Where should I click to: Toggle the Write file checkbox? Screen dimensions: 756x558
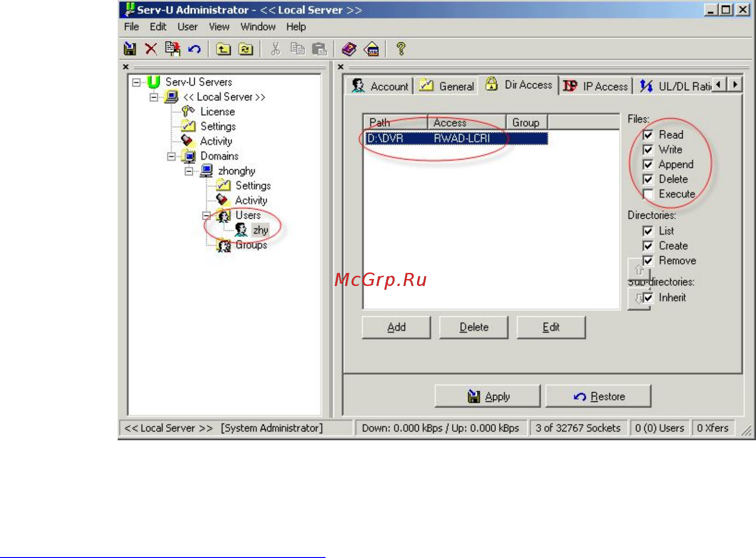pyautogui.click(x=648, y=150)
